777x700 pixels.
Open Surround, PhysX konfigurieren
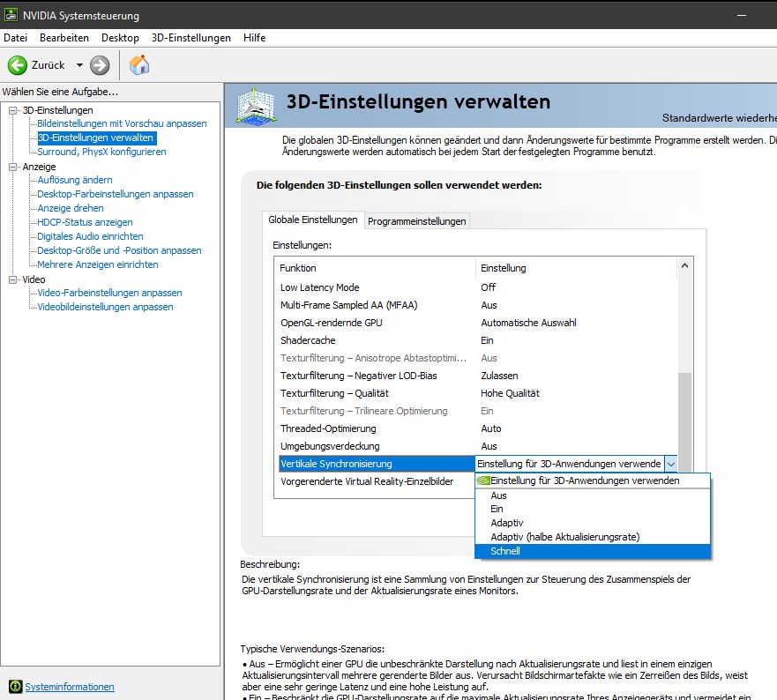[101, 152]
